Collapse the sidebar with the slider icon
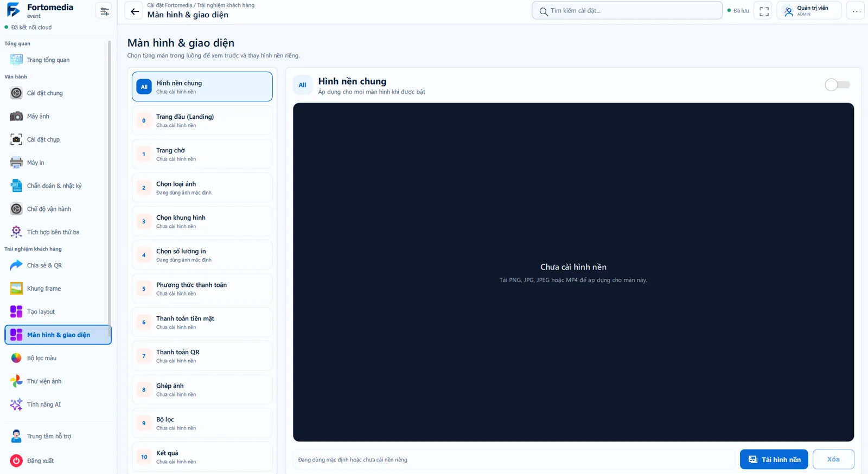This screenshot has height=474, width=868. [104, 11]
